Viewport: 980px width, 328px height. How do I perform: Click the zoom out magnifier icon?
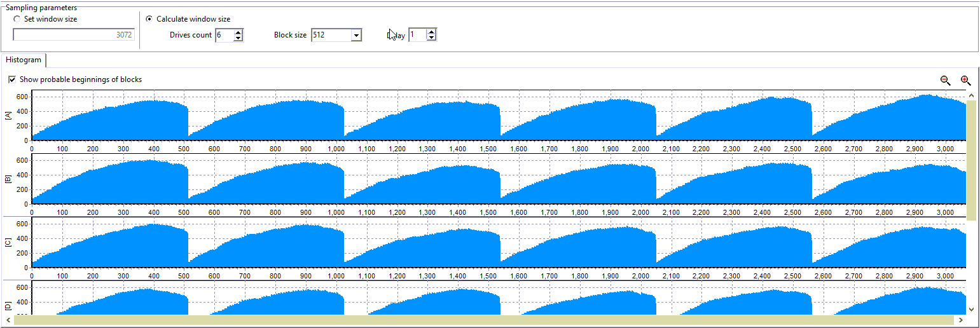pyautogui.click(x=945, y=80)
